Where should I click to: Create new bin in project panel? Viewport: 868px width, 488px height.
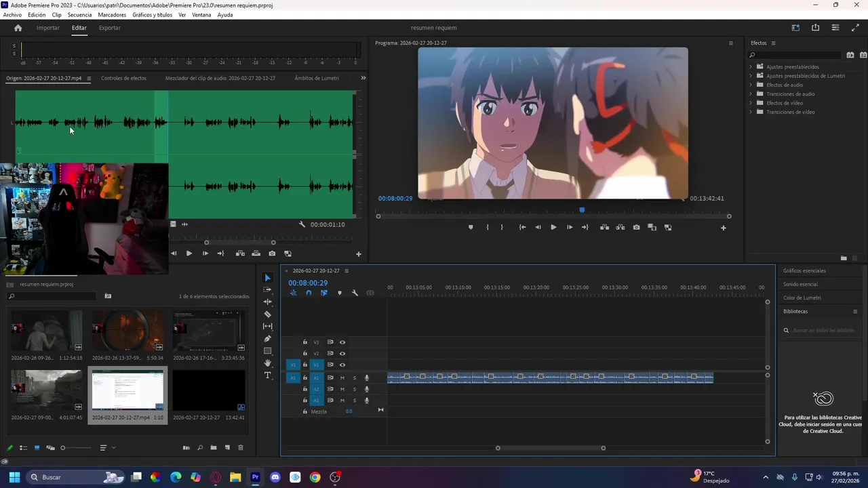(214, 447)
